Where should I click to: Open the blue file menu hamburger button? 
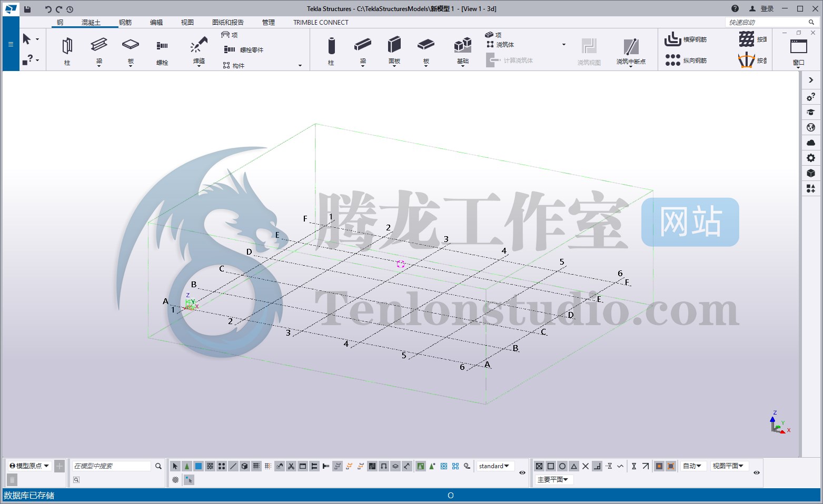[11, 44]
